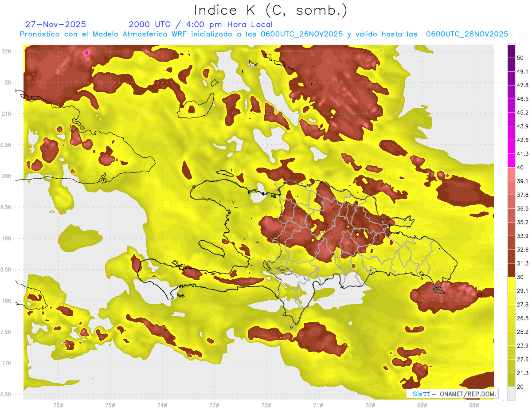The width and height of the screenshot is (532, 411).
Task: Click the 18N latitude label
Action: 7,301
